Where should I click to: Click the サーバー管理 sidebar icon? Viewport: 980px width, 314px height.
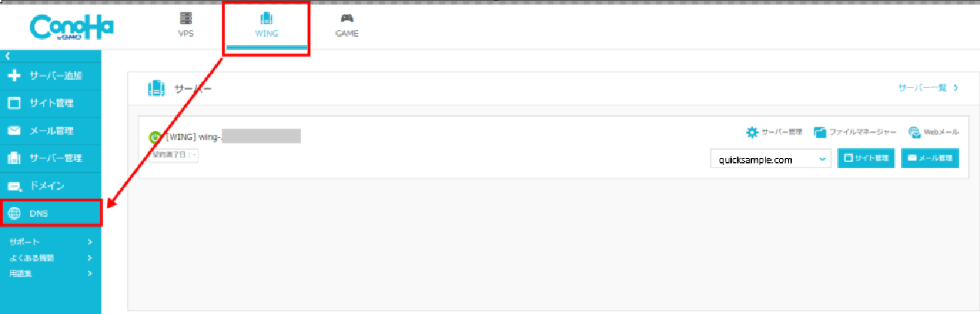tap(14, 158)
